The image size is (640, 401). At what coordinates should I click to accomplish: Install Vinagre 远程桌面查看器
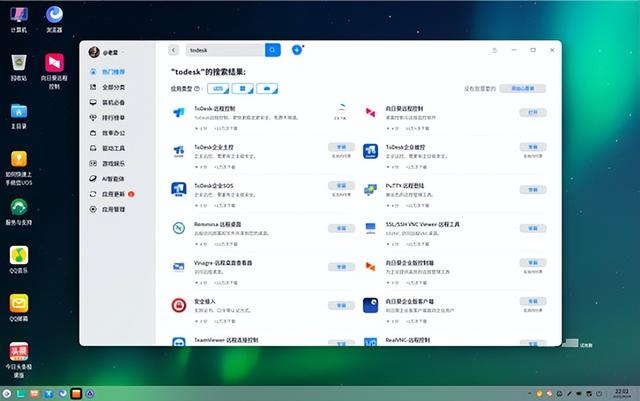(341, 267)
